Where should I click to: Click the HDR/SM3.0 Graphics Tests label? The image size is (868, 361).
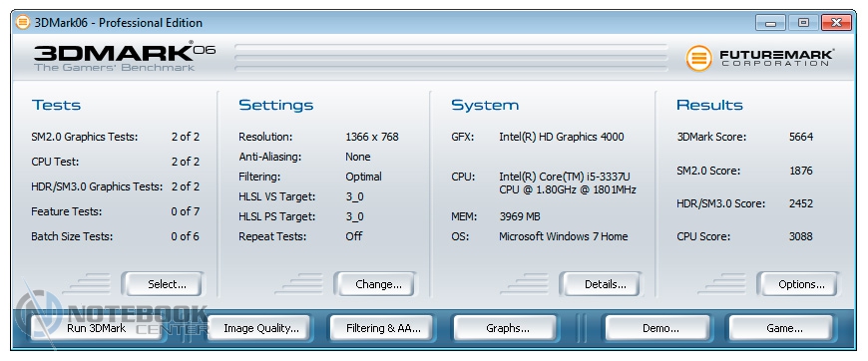[x=97, y=186]
